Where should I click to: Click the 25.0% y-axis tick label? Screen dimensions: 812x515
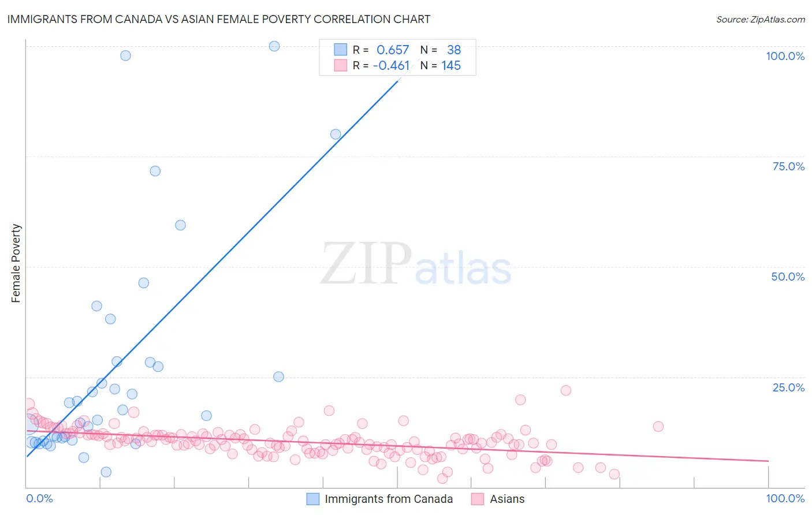pos(788,387)
